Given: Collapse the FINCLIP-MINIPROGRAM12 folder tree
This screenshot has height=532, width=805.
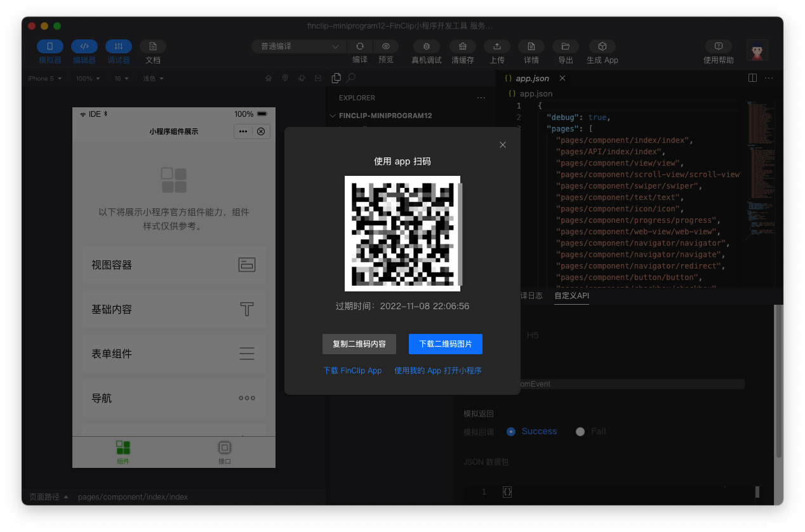Looking at the screenshot, I should 333,116.
